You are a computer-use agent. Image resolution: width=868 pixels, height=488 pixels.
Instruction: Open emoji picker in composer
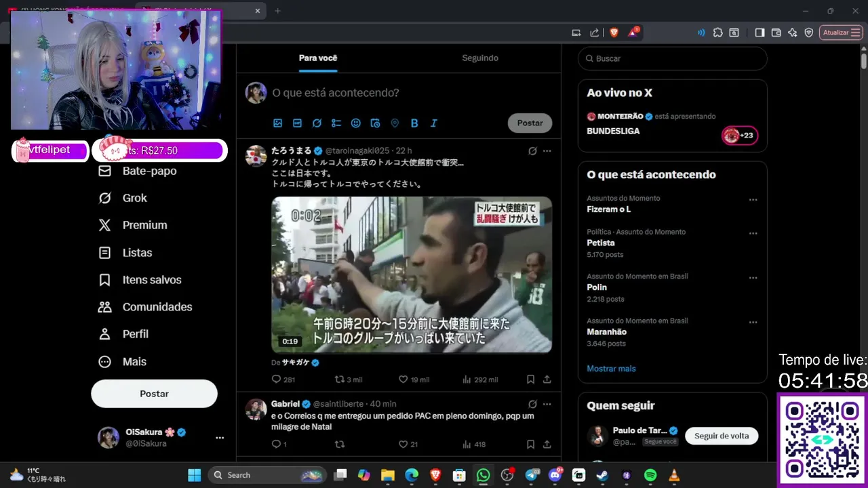[x=356, y=123]
